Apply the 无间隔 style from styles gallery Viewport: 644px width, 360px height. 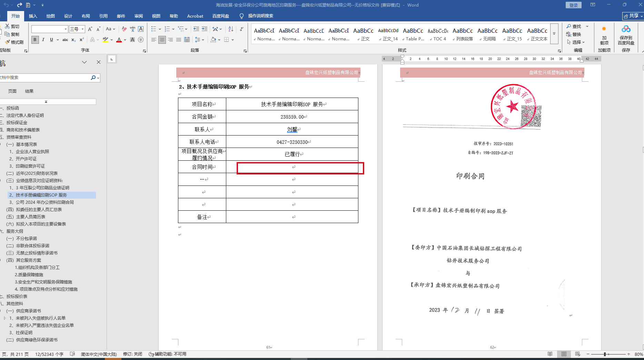488,34
